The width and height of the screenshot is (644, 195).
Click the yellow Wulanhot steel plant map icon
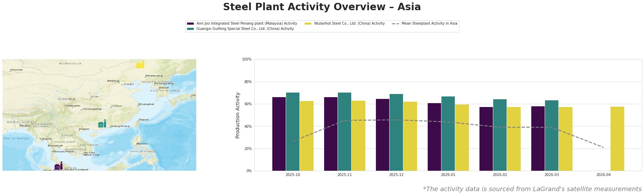[x=140, y=64]
